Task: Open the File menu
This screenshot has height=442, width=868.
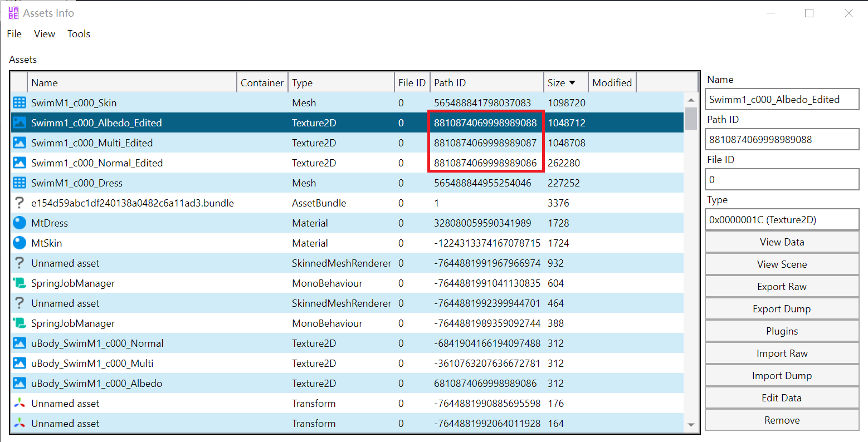Action: click(14, 34)
